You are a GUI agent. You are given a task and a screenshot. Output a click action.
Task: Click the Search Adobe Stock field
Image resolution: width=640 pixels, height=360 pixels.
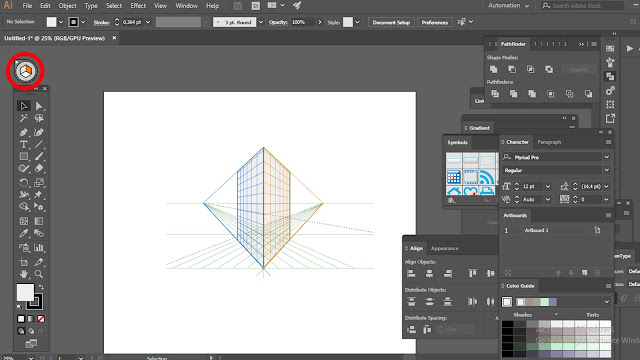click(582, 6)
